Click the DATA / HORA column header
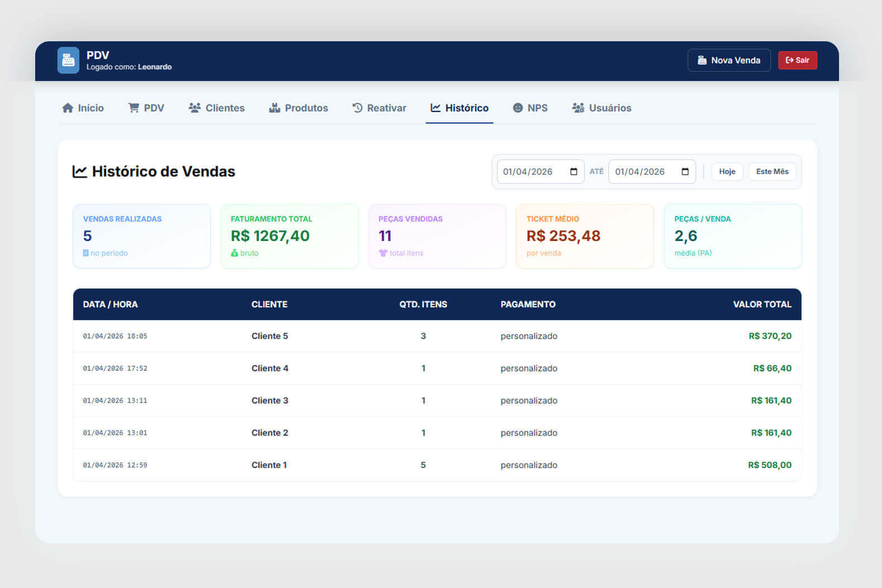The image size is (882, 588). [110, 304]
